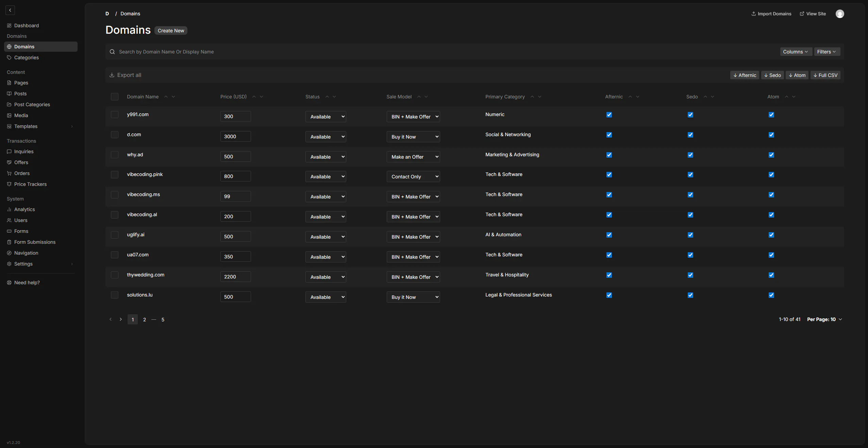
Task: Click the Create New button
Action: pyautogui.click(x=171, y=31)
